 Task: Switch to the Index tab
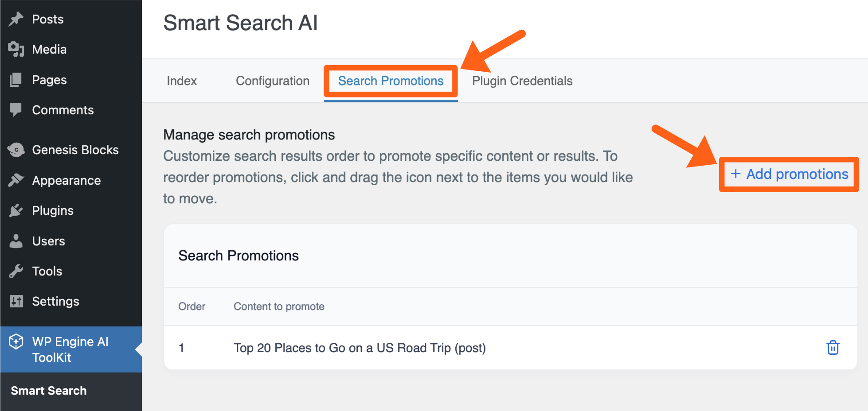coord(182,81)
